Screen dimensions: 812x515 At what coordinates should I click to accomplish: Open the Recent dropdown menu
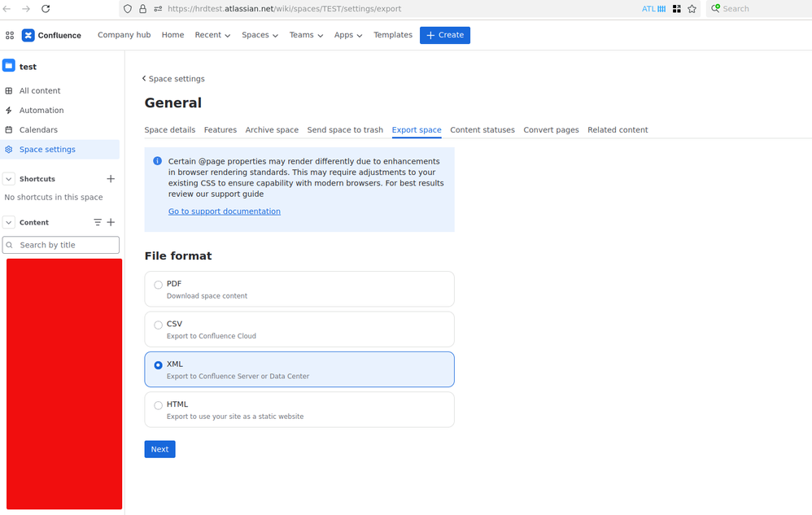point(212,35)
